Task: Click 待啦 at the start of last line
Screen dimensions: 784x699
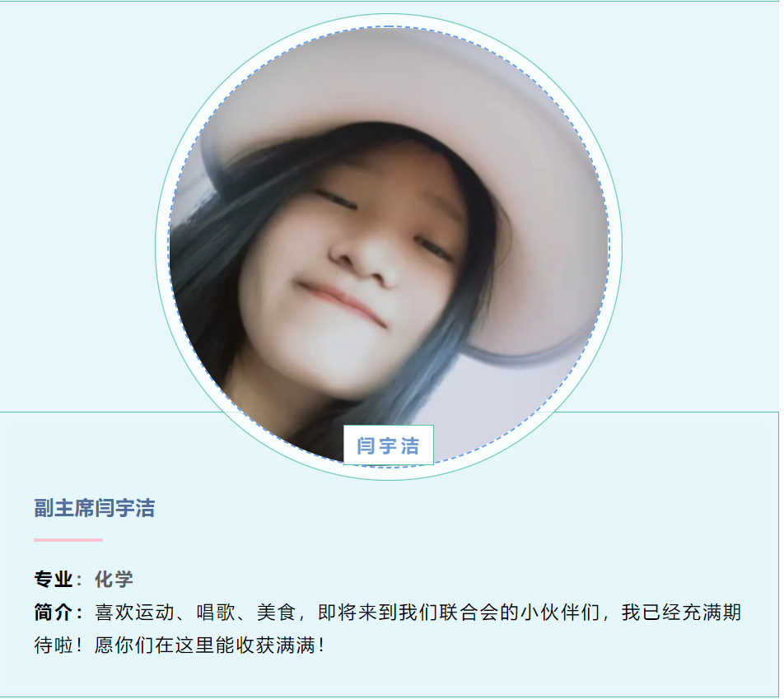Action: coord(54,645)
